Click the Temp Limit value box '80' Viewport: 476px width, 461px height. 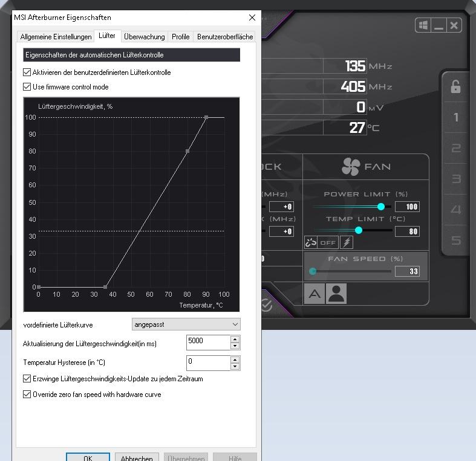[x=407, y=231]
